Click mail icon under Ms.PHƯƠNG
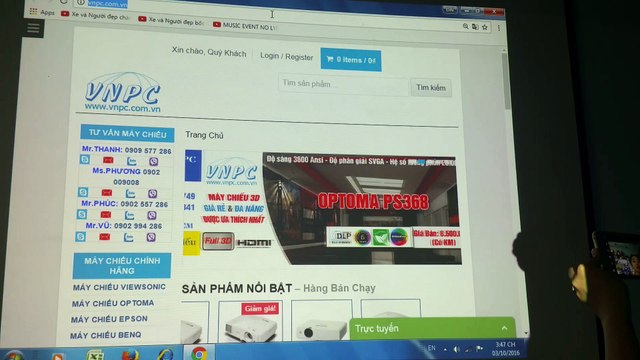Screen dimensions: 640x360 coord(107,193)
